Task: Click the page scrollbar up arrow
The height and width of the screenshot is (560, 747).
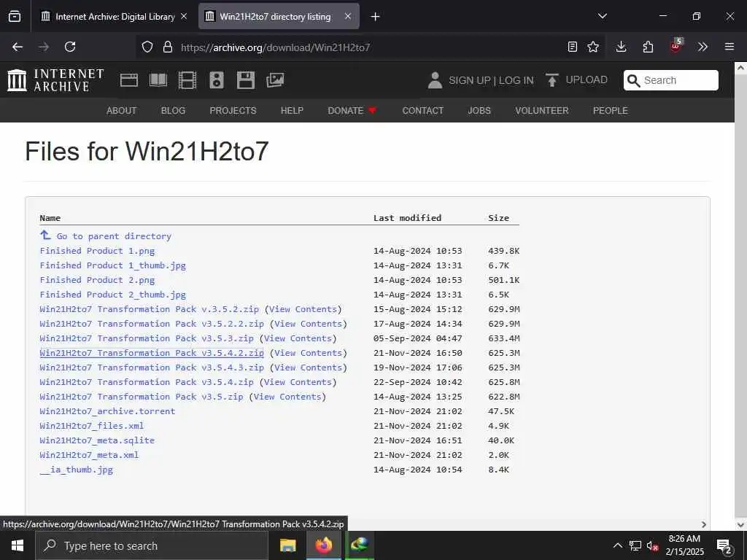Action: [741, 68]
